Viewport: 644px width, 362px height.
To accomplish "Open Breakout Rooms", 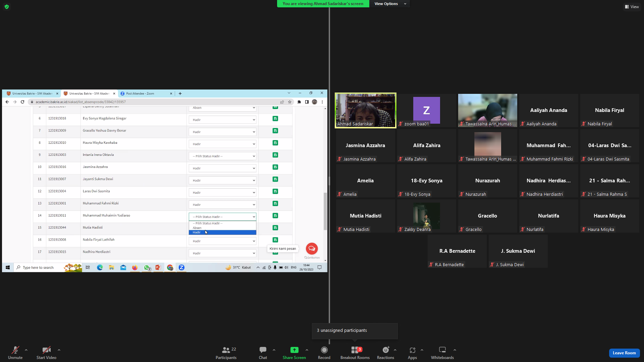I will pos(355,353).
